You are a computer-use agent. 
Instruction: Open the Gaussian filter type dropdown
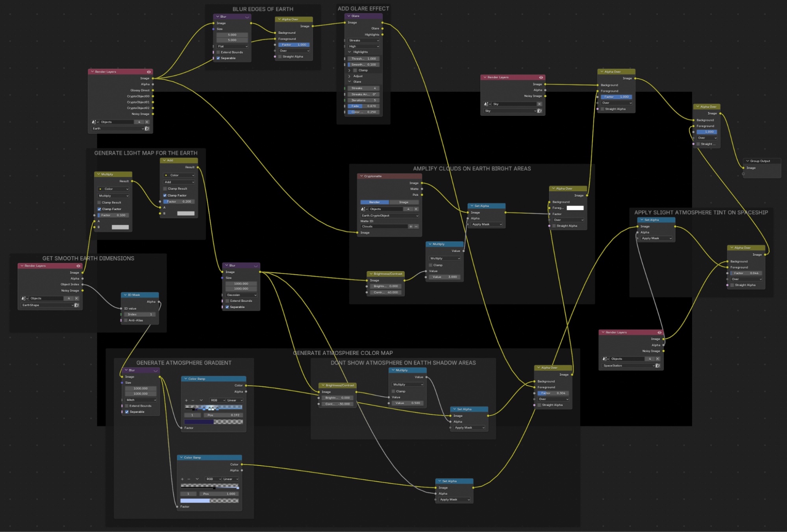pos(241,295)
